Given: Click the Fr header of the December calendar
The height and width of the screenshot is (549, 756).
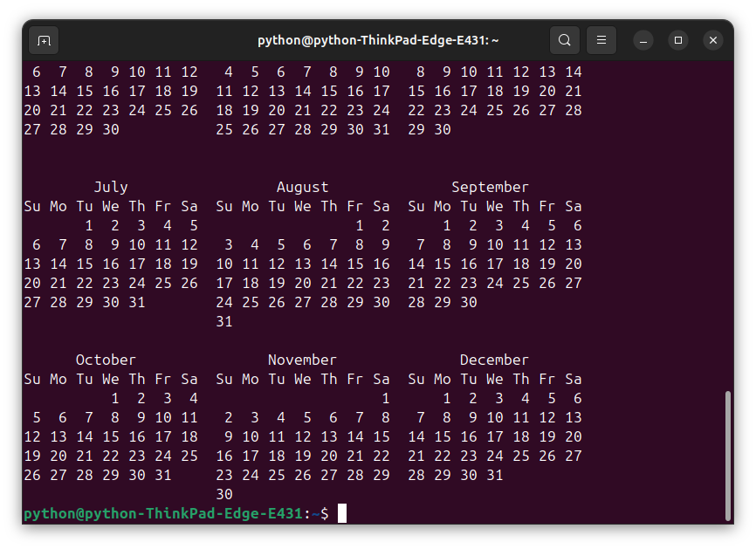Looking at the screenshot, I should [546, 380].
